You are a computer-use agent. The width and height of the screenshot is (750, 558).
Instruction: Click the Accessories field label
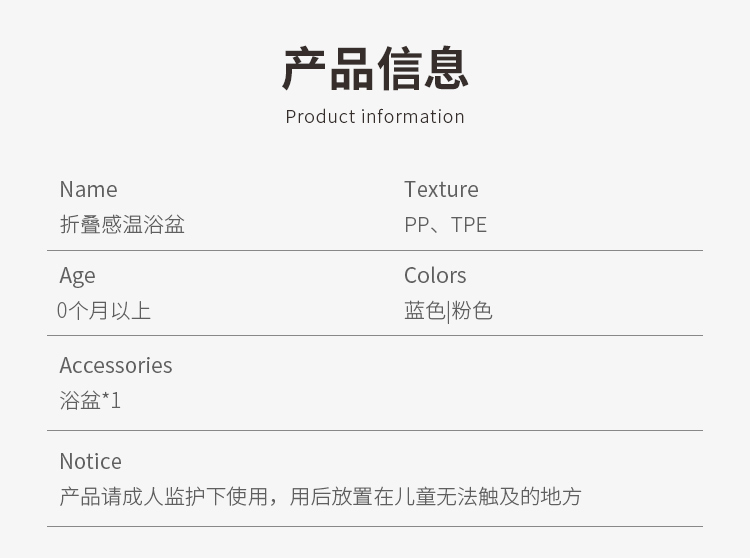[x=116, y=366]
